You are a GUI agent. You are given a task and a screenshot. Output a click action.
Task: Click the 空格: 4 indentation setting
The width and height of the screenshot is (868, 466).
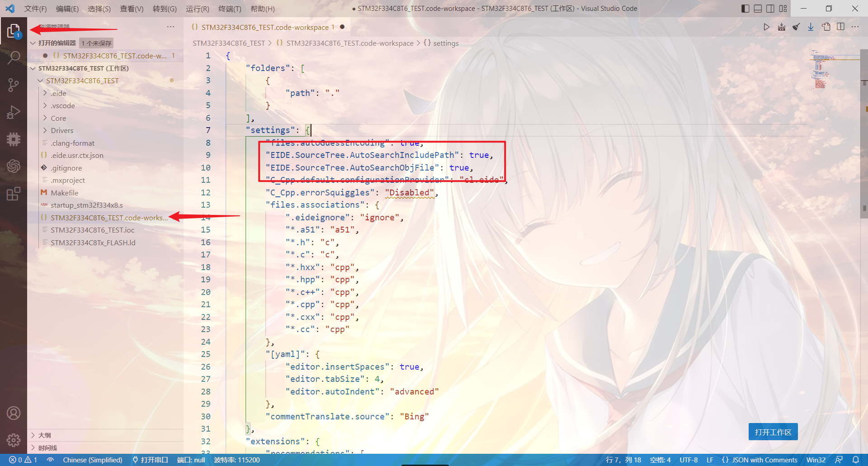click(660, 460)
